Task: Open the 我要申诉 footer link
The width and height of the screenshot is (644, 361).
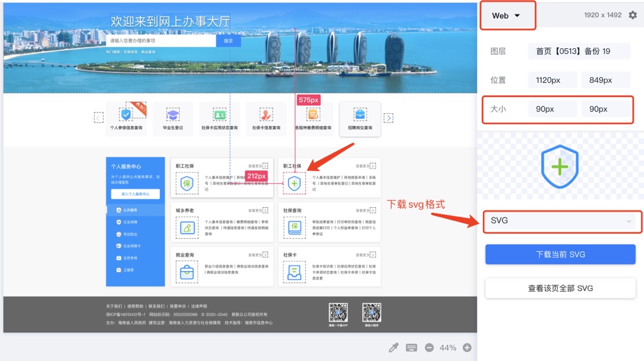Action: [x=178, y=306]
